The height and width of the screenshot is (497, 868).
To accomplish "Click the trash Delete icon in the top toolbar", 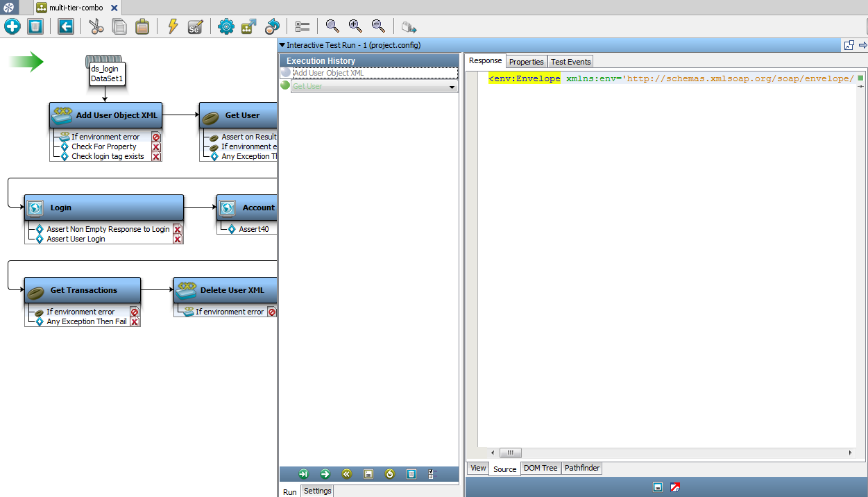I will 35,26.
